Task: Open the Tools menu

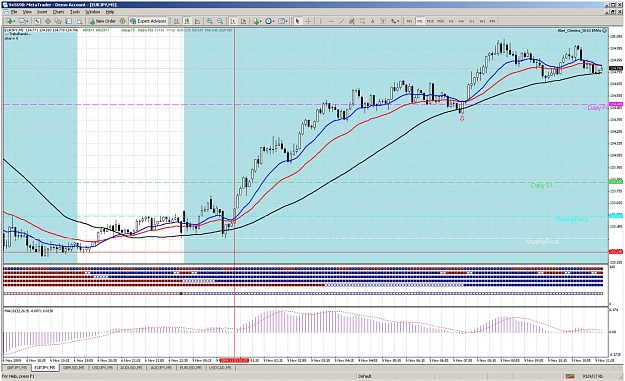Action: (x=75, y=12)
